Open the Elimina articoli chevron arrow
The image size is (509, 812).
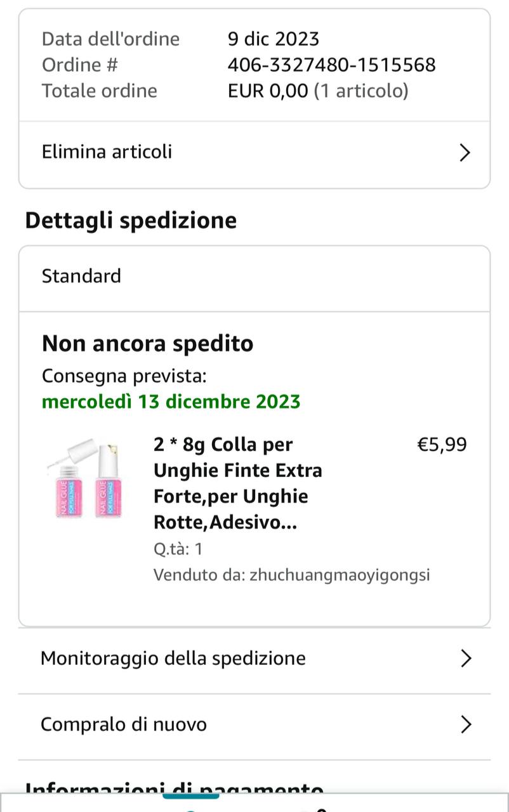pyautogui.click(x=465, y=152)
